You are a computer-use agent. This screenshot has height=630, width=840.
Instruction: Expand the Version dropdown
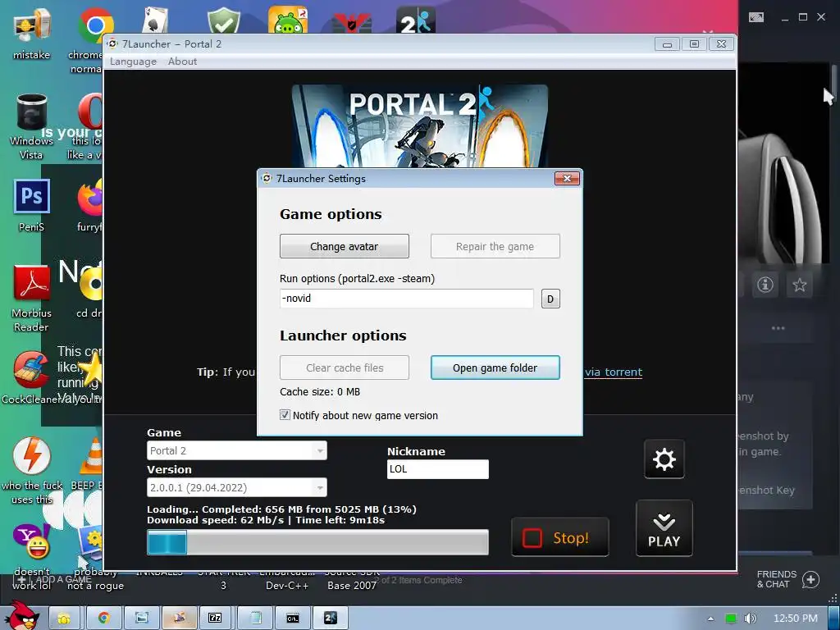[237, 487]
